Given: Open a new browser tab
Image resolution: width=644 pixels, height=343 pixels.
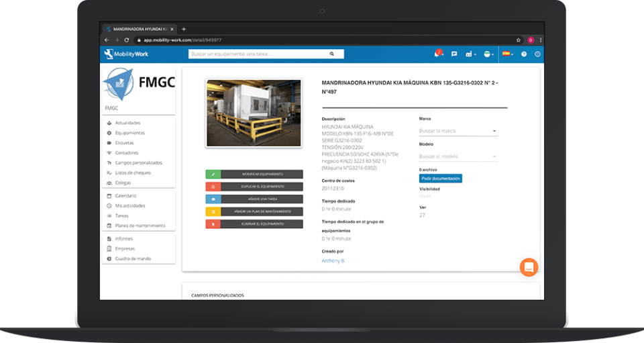Looking at the screenshot, I should (184, 29).
